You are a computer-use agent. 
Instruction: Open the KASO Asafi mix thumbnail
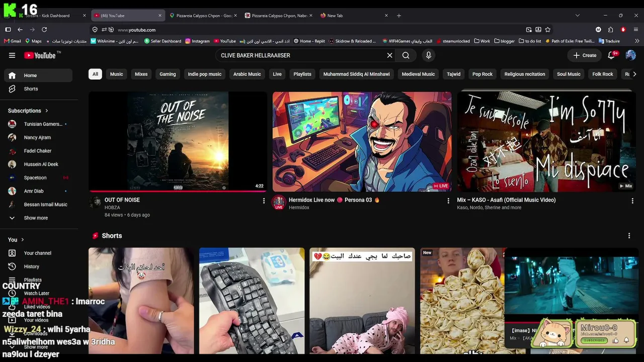pos(546,141)
